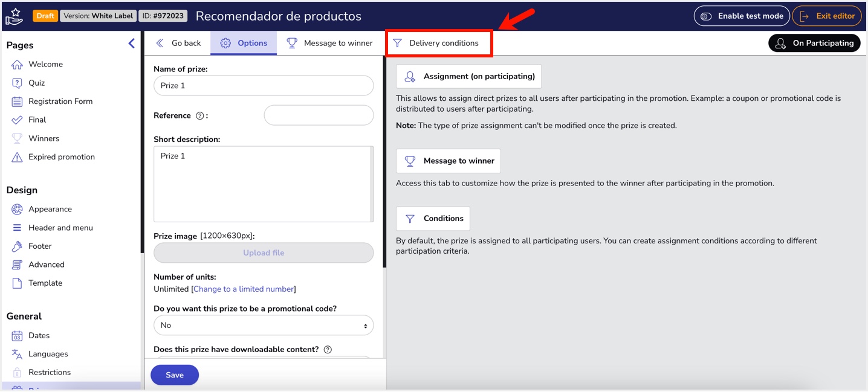The width and height of the screenshot is (868, 392).
Task: Expand the Go back chevron control
Action: click(x=159, y=43)
